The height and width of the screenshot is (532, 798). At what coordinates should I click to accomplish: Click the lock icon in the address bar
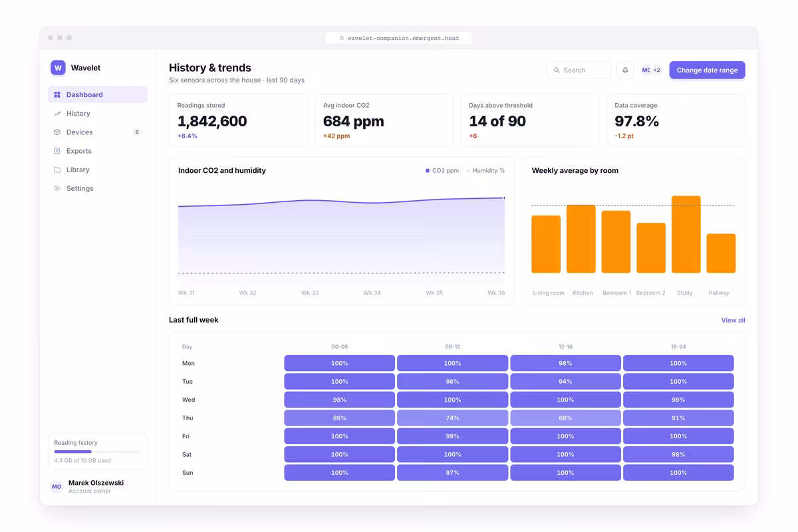click(342, 38)
